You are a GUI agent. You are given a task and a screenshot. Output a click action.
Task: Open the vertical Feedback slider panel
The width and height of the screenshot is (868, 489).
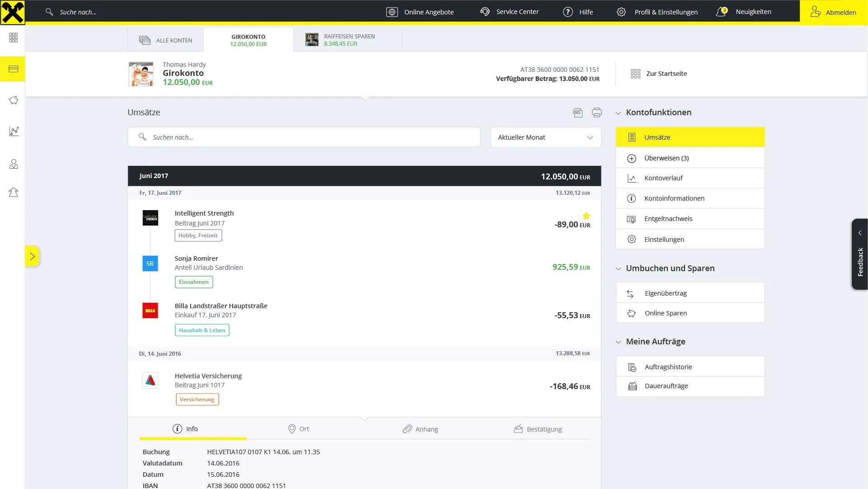(x=859, y=254)
